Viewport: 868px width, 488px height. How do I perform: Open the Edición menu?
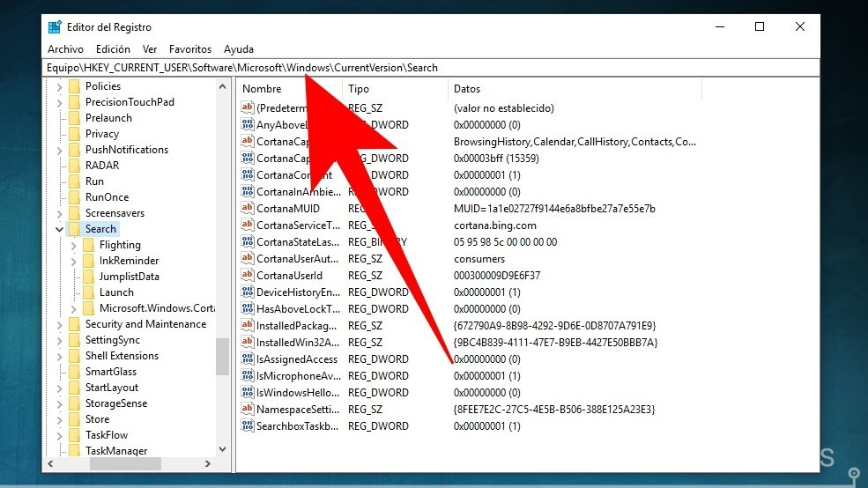[x=113, y=49]
